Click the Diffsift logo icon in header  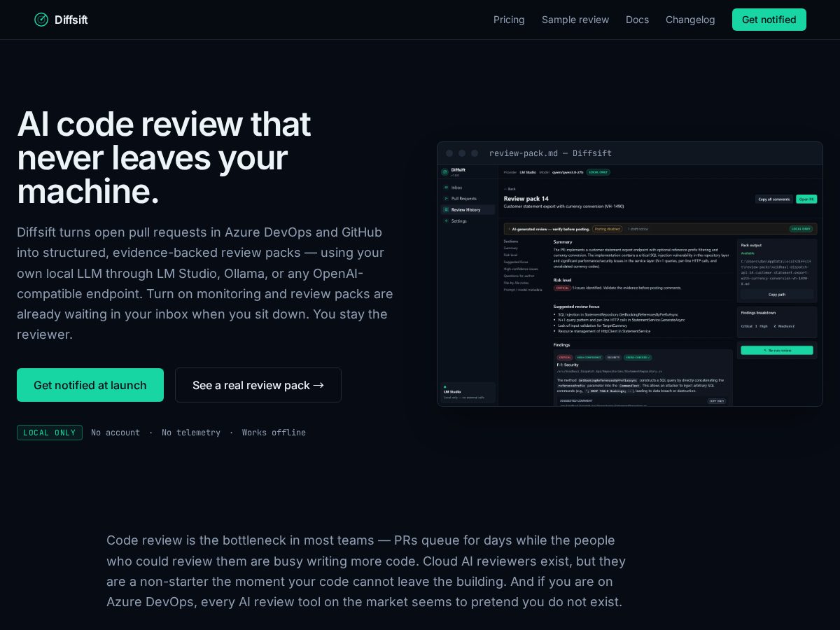(x=41, y=20)
